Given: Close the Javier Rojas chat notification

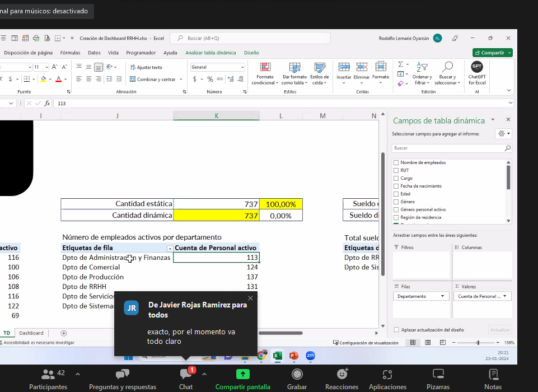Looking at the screenshot, I should [250, 298].
